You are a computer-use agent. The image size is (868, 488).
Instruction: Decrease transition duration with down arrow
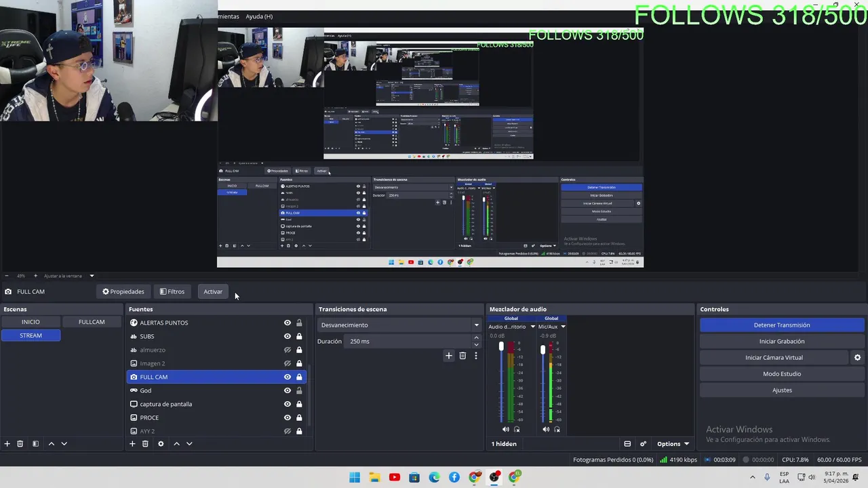[476, 344]
